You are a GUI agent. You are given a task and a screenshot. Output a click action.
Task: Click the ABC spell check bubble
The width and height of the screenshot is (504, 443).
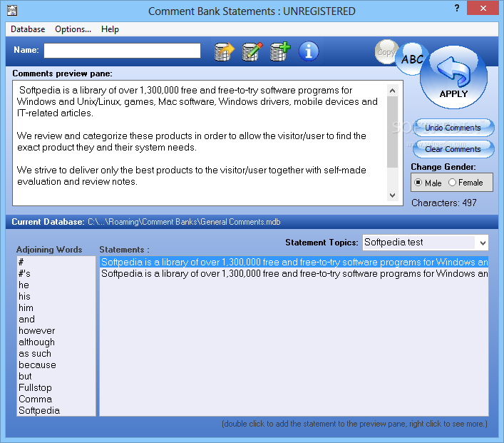click(411, 59)
